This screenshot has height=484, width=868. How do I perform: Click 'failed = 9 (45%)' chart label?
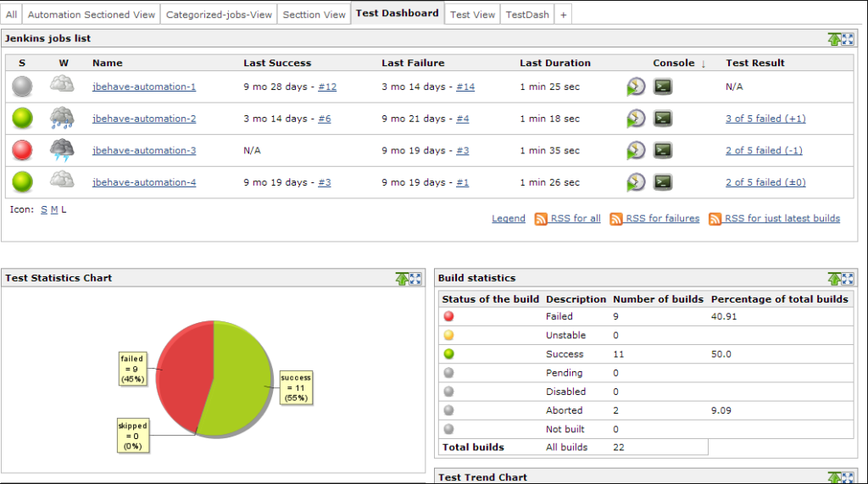coord(132,369)
